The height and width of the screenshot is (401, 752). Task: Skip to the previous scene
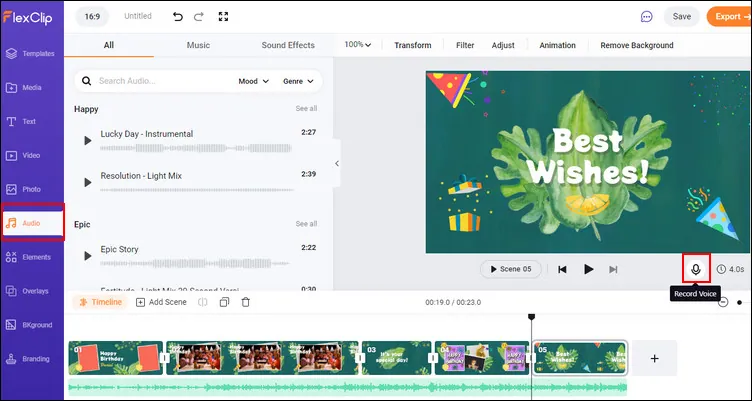point(562,270)
